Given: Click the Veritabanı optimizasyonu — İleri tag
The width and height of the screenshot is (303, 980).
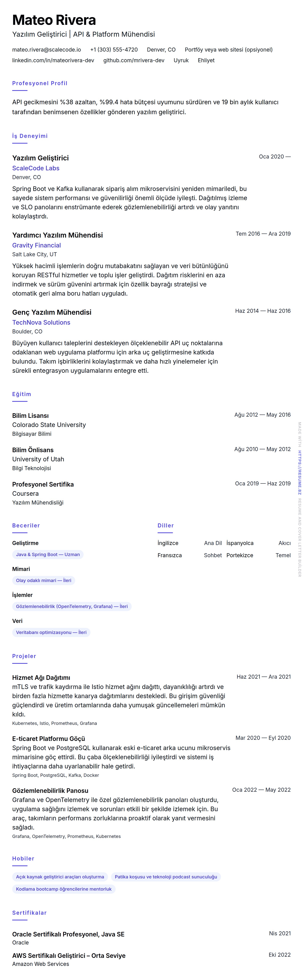Looking at the screenshot, I should [x=51, y=632].
